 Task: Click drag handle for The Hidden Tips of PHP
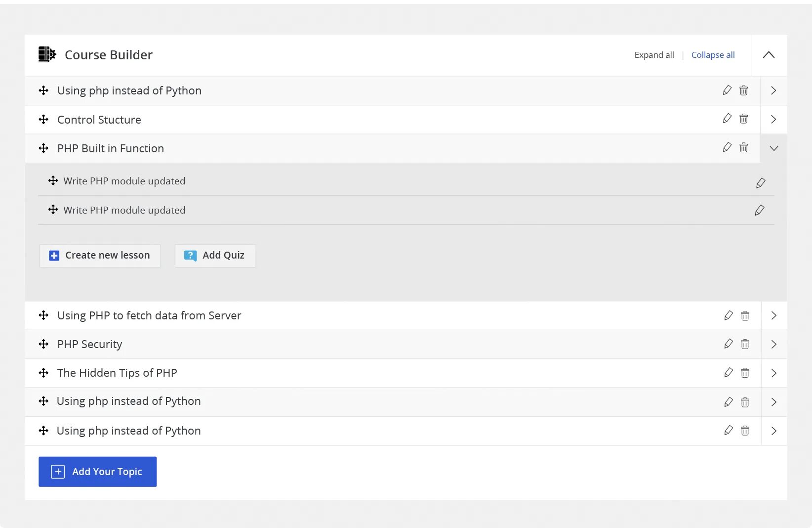tap(43, 373)
